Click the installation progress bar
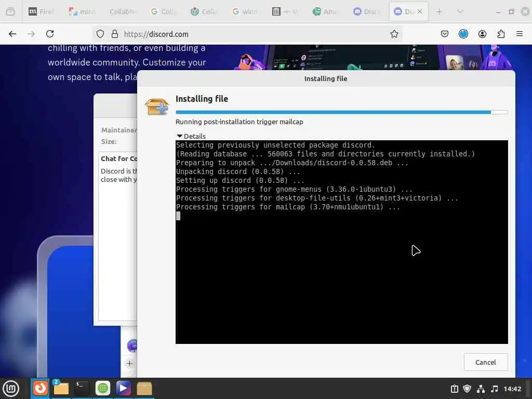Viewport: 532px width, 399px height. [341, 112]
